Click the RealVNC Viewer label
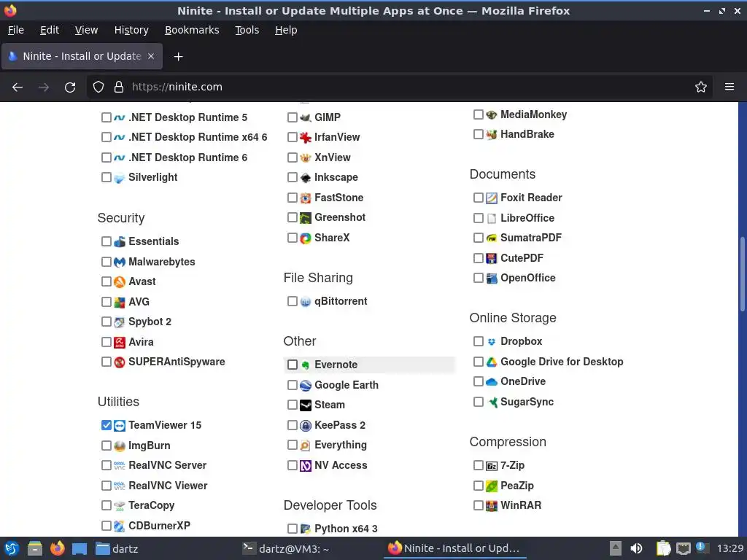 click(x=169, y=486)
